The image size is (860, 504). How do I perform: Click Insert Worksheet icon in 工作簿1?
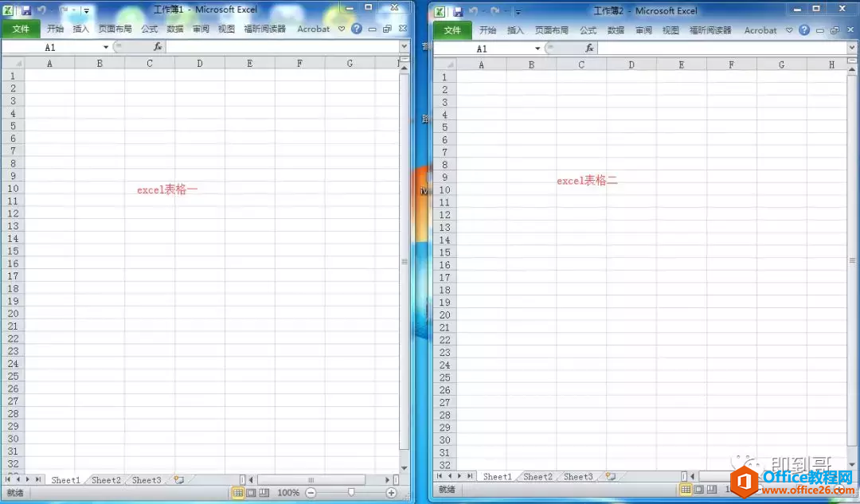coord(179,480)
